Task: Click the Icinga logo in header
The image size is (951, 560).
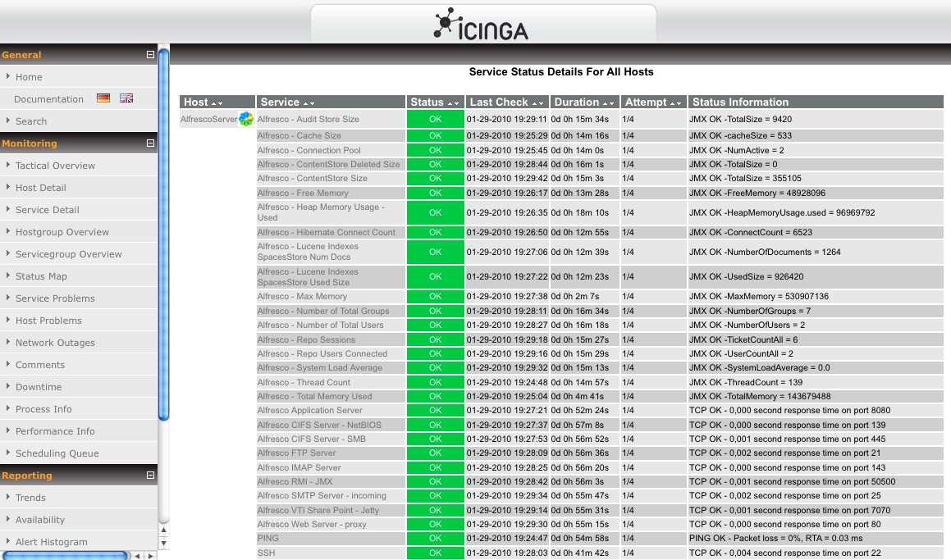Action: tap(481, 25)
